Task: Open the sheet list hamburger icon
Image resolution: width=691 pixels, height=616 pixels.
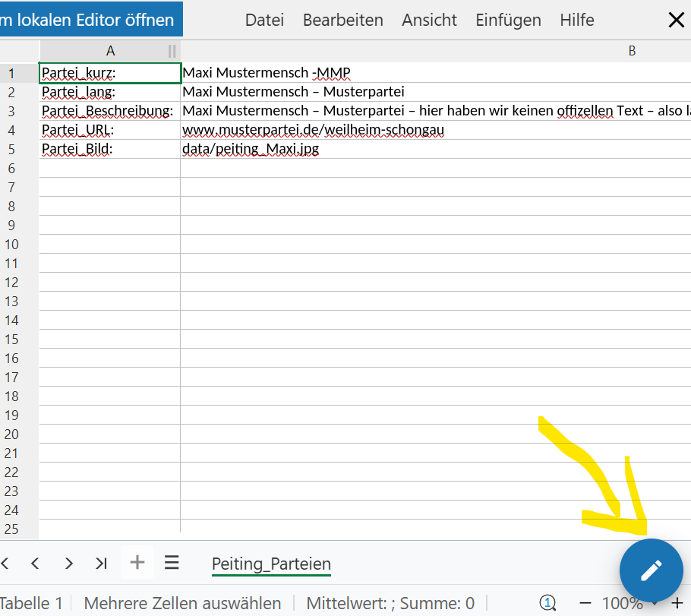Action: [x=172, y=563]
